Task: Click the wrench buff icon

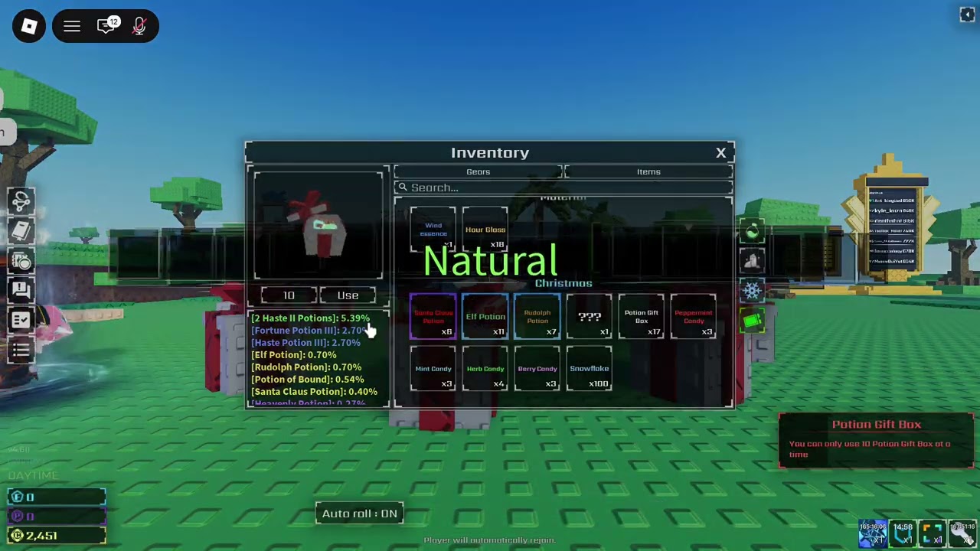Action: tap(962, 534)
